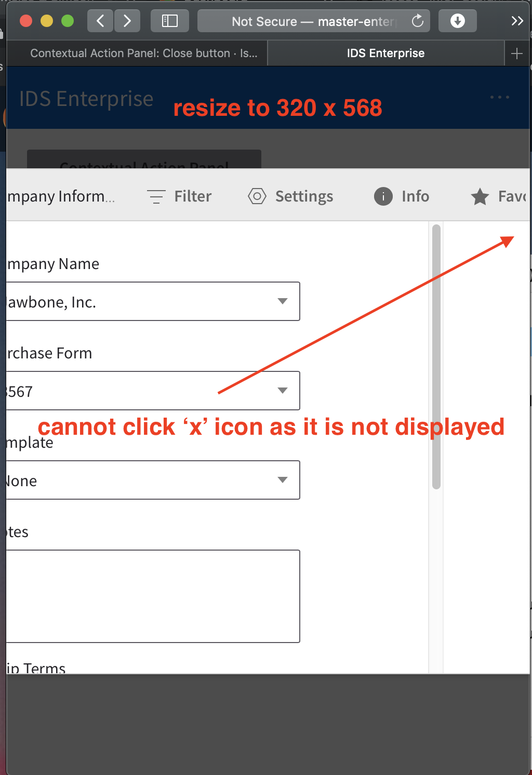Click the Filter toolbar label

click(x=193, y=196)
